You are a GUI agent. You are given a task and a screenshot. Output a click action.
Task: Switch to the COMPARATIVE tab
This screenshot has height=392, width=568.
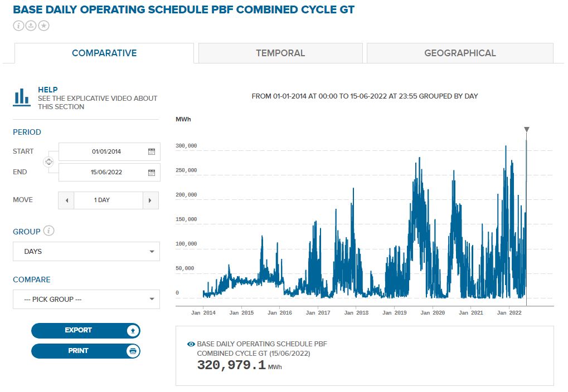pyautogui.click(x=104, y=53)
